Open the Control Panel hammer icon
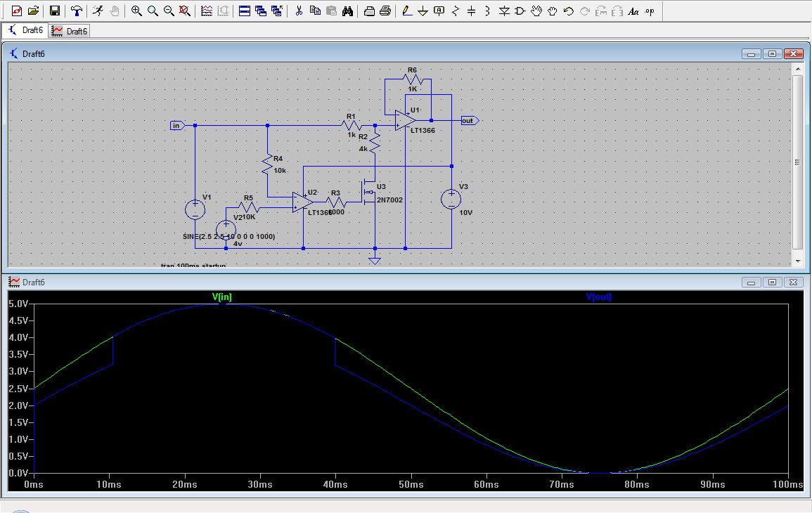 coord(76,11)
